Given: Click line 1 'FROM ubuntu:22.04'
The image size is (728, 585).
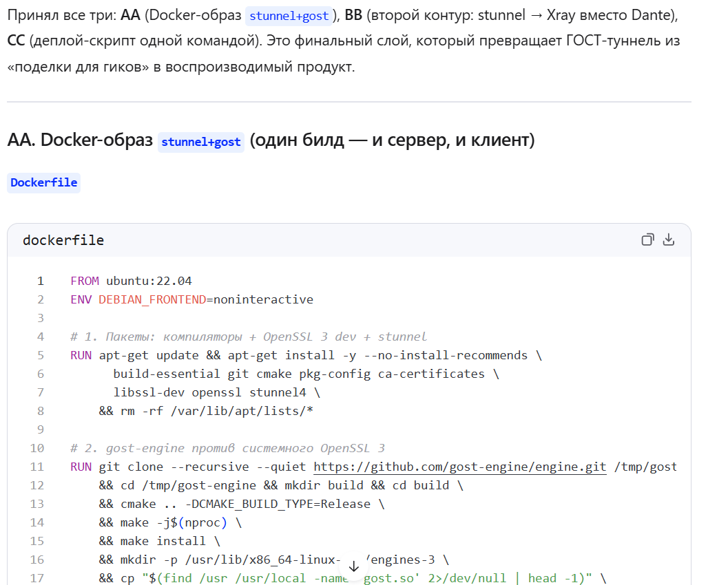Looking at the screenshot, I should (131, 281).
